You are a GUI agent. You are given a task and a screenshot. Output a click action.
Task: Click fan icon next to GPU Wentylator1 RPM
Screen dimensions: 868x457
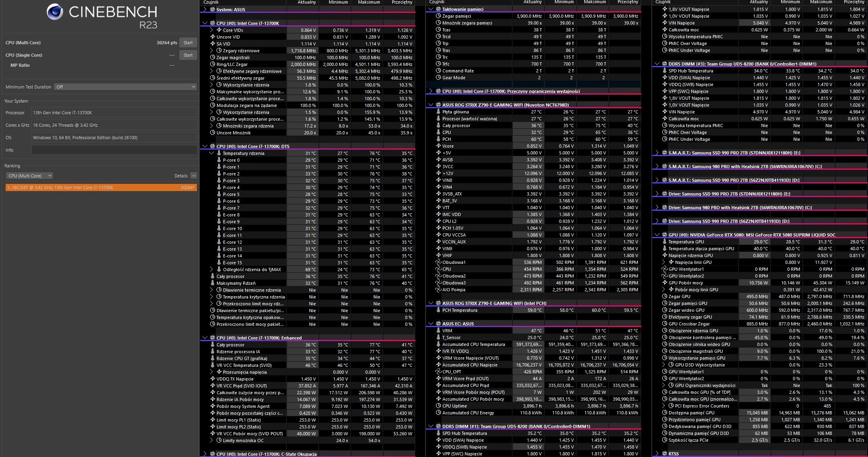(x=664, y=269)
